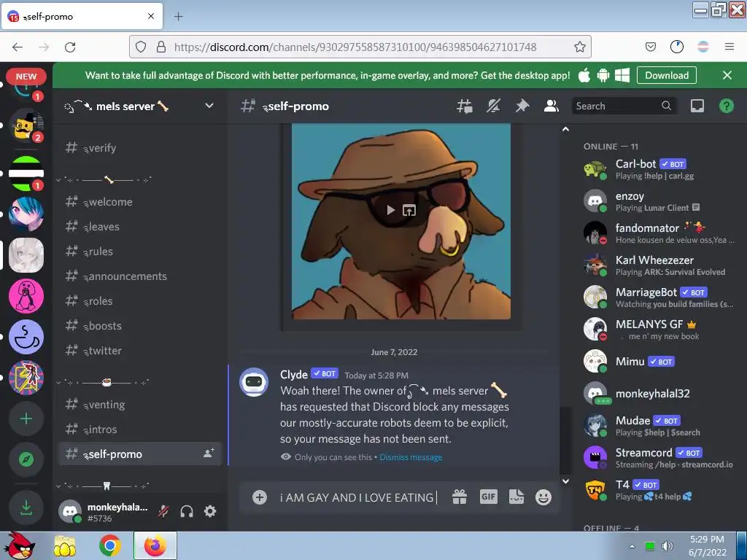Screen dimensions: 747x560
Task: Click the Angry Birds start button
Action: pyautogui.click(x=20, y=545)
